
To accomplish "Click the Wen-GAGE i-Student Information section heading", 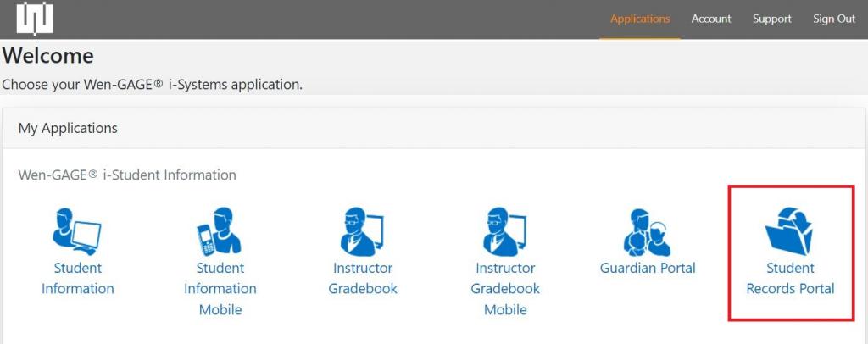I will click(127, 175).
